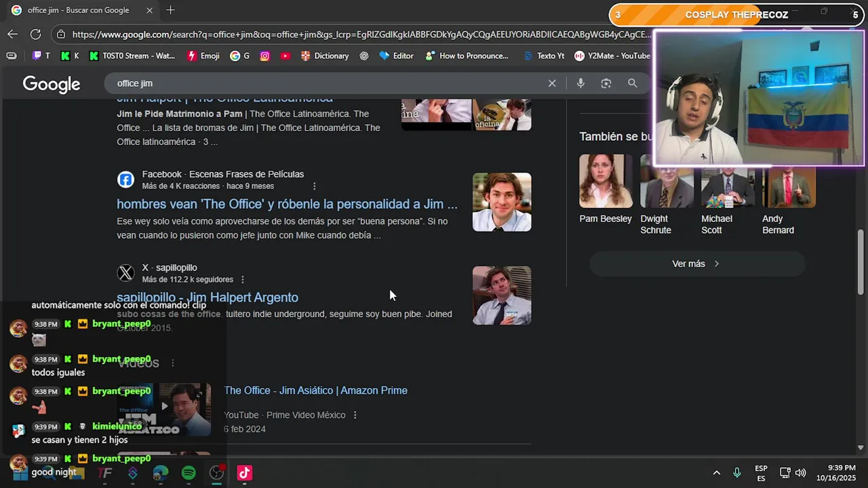The image size is (868, 488).
Task: Open Michael Scott related search card
Action: click(728, 195)
